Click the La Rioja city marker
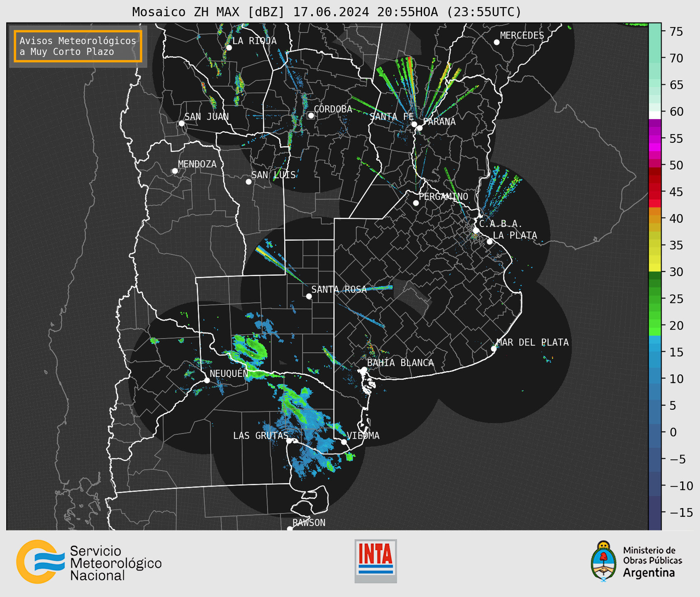 229,48
